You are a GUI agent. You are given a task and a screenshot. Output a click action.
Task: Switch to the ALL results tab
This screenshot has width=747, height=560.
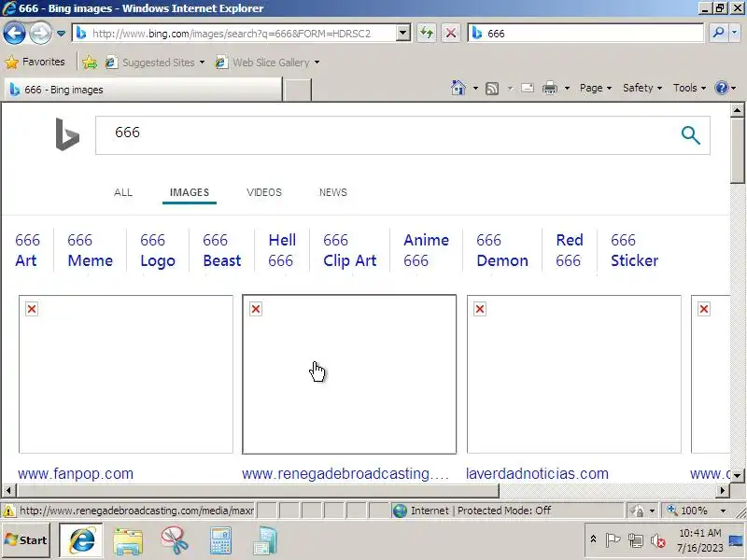click(x=123, y=192)
